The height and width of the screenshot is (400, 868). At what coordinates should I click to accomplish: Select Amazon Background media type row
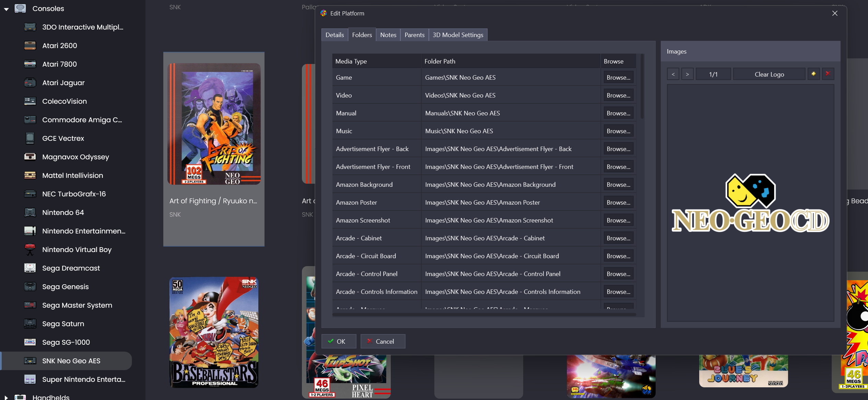484,184
